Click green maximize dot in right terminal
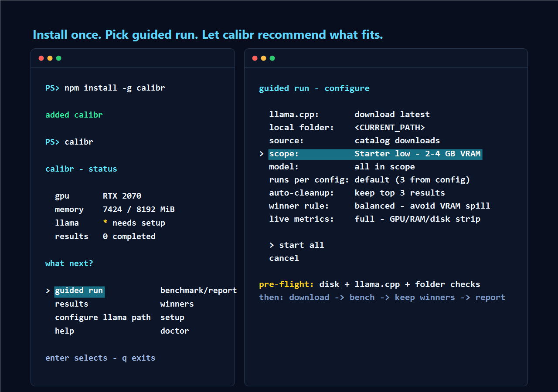This screenshot has width=558, height=392. click(272, 58)
